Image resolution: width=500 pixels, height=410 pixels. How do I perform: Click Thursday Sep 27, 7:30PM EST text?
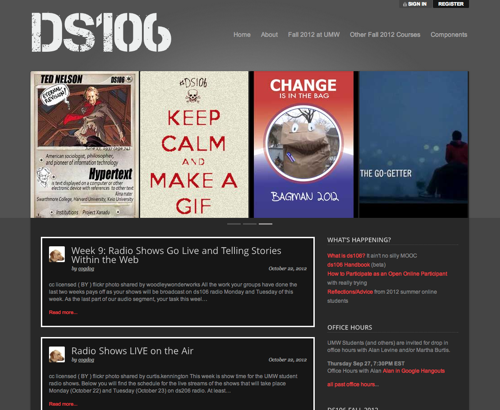click(x=366, y=364)
